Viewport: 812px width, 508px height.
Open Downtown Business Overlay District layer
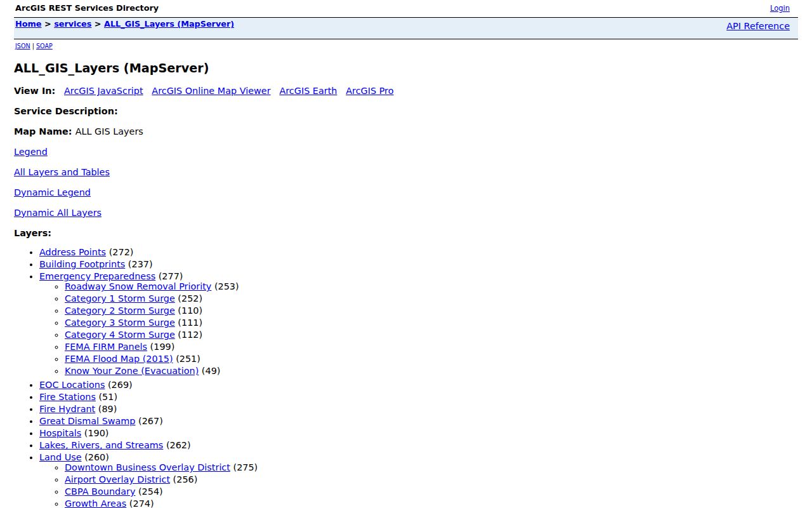(x=147, y=467)
